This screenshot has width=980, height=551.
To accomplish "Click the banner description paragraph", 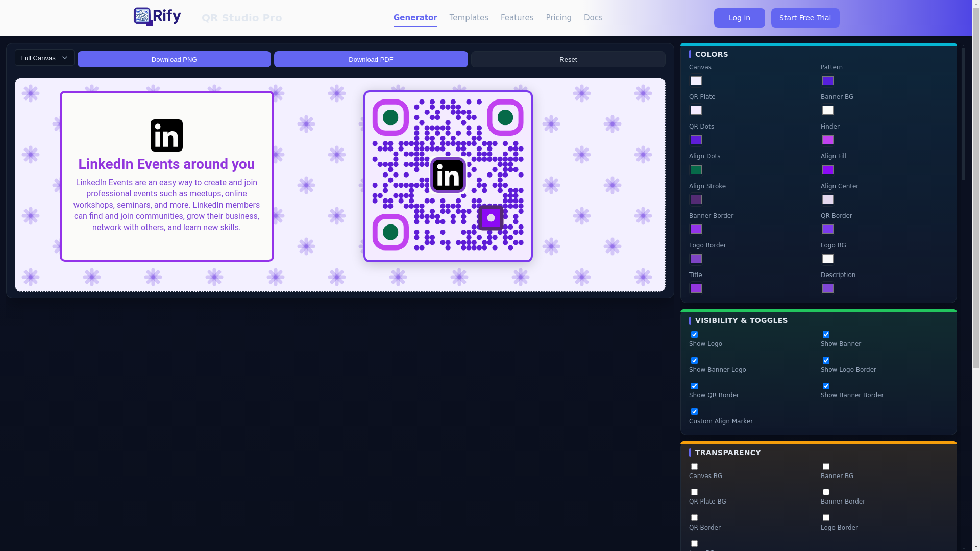I will point(166,205).
